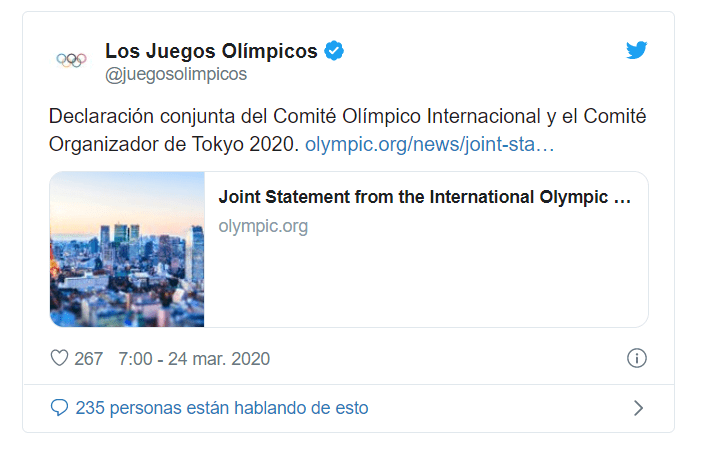The height and width of the screenshot is (451, 705).
Task: Open the Tokyo skyline card thumbnail
Action: click(127, 249)
